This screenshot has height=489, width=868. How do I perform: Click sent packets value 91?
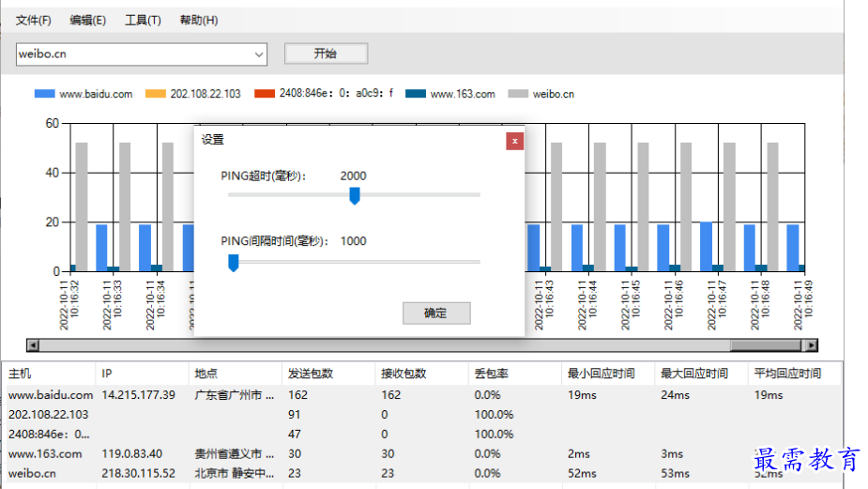(294, 414)
